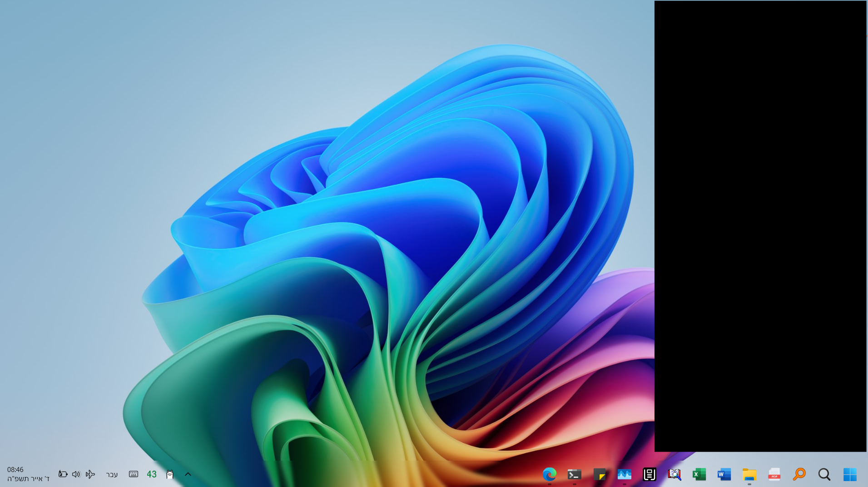Viewport: 868px width, 487px height.
Task: Check battery charging status icon
Action: coord(63,474)
